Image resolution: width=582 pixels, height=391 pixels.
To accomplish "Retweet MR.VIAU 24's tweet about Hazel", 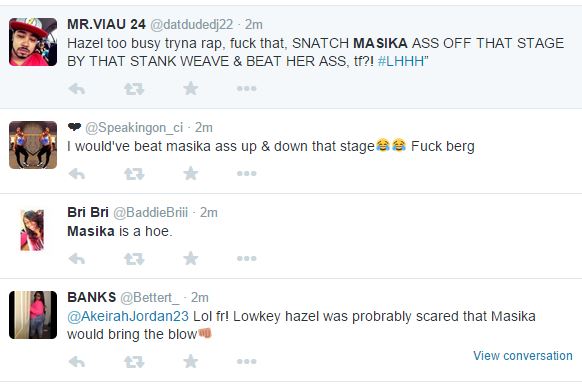I will click(134, 89).
